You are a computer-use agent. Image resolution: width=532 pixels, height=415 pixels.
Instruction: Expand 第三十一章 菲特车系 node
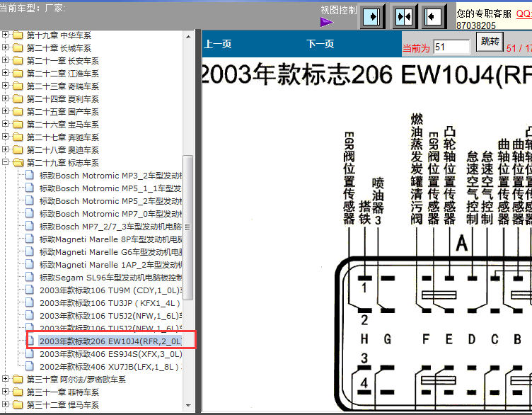click(5, 391)
